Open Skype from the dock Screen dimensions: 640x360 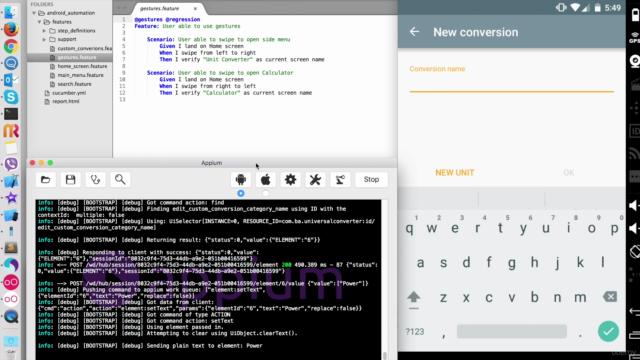11,97
